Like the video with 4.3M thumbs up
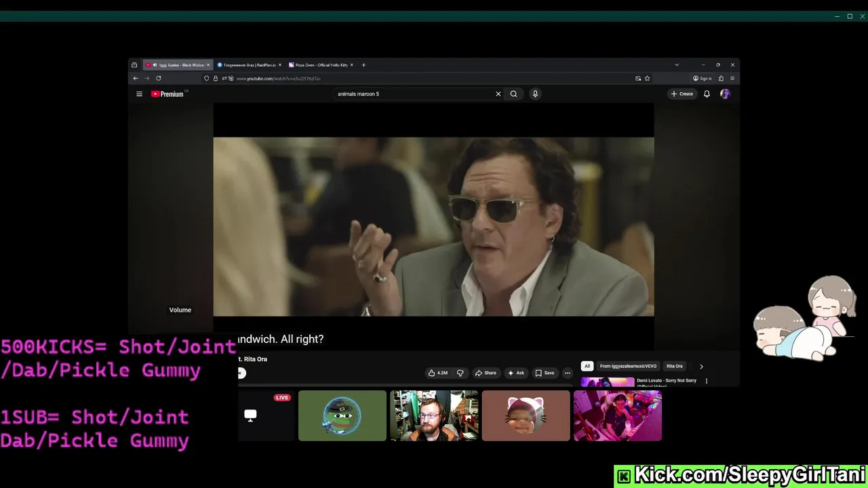This screenshot has width=868, height=488. [437, 373]
